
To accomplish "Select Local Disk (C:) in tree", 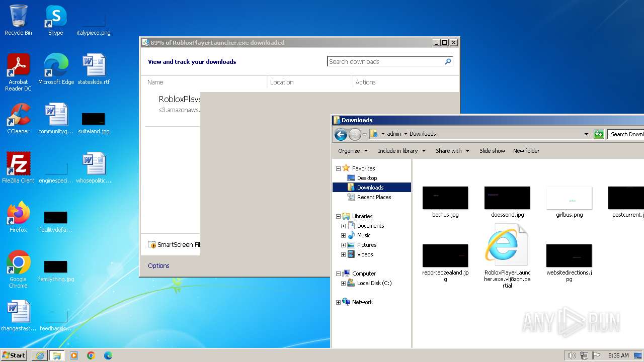I will point(374,283).
